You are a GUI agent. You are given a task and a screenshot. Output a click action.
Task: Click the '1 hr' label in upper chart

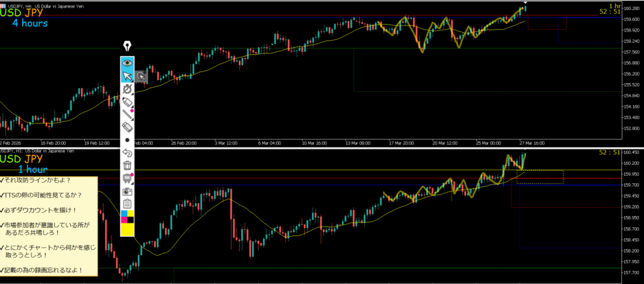[615, 6]
